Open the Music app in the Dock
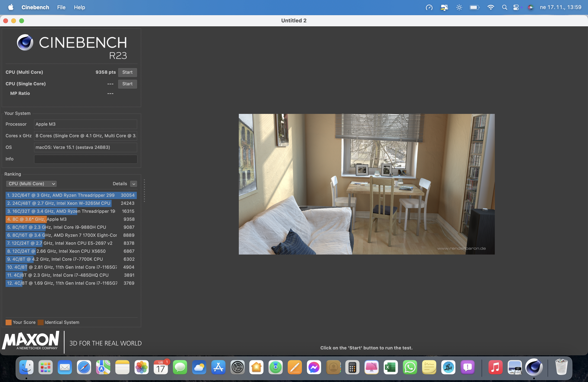Screen dimensions: 588x382 click(495, 367)
